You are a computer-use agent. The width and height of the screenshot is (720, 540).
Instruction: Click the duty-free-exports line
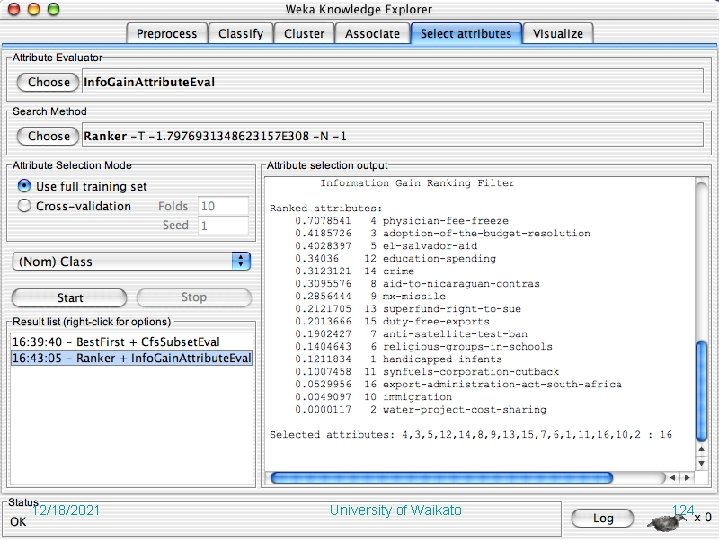tap(393, 321)
